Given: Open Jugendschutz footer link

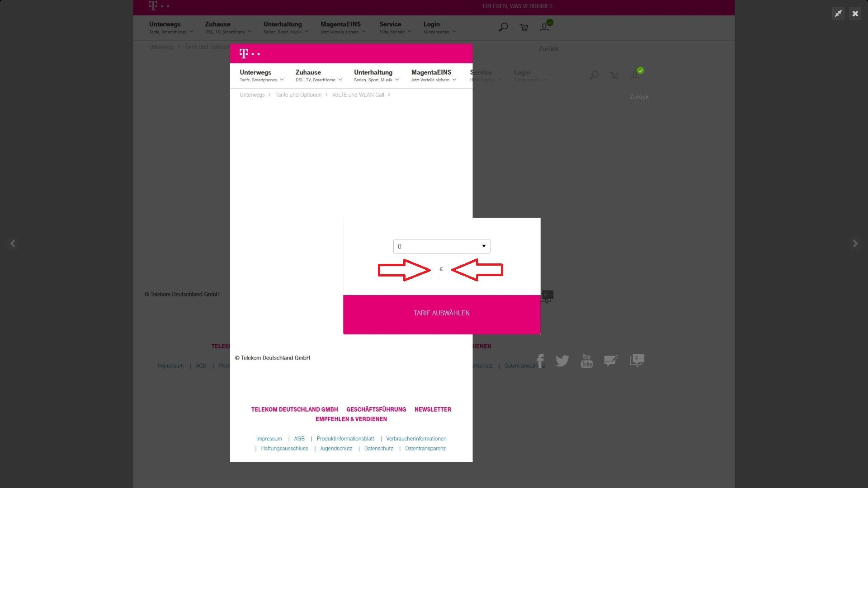Looking at the screenshot, I should 336,449.
